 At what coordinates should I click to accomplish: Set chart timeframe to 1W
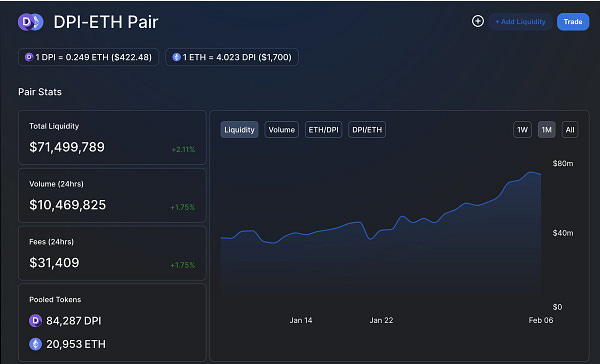pyautogui.click(x=522, y=130)
